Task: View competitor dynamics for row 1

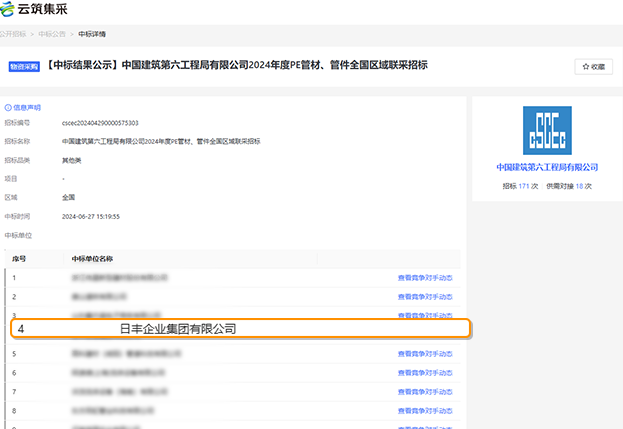Action: tap(425, 277)
